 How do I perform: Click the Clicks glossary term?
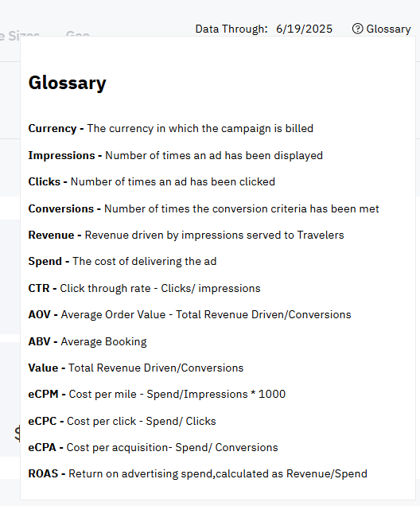[x=45, y=181]
